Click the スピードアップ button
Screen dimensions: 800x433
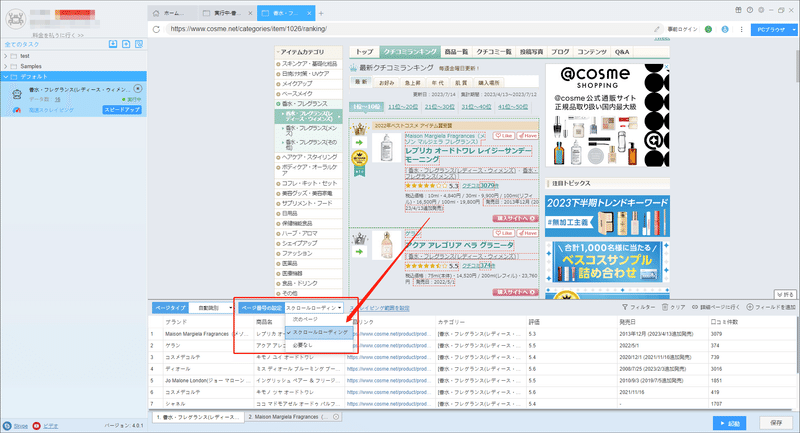coord(122,110)
